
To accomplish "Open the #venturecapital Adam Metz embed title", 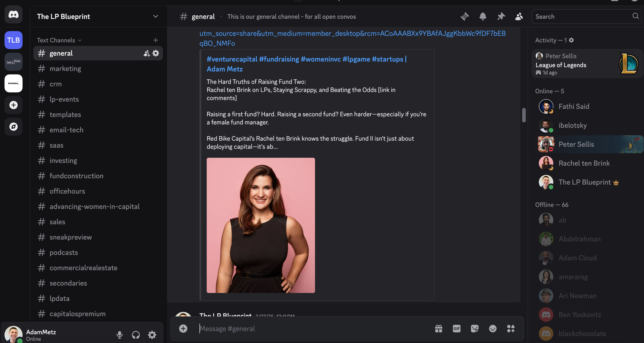I will click(x=306, y=64).
